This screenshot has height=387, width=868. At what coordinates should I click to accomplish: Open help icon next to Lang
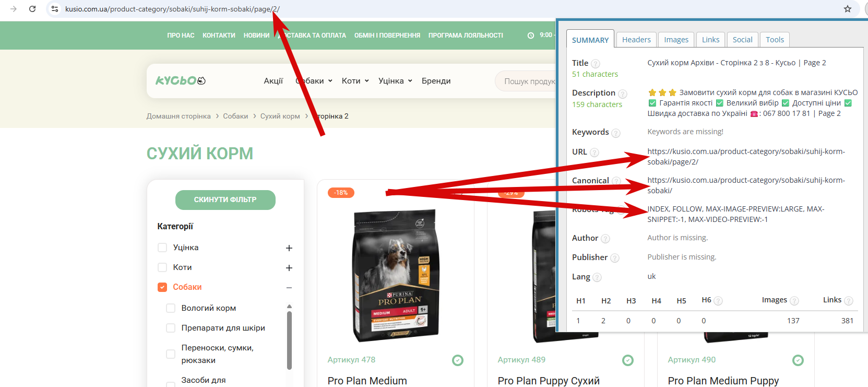pos(597,277)
